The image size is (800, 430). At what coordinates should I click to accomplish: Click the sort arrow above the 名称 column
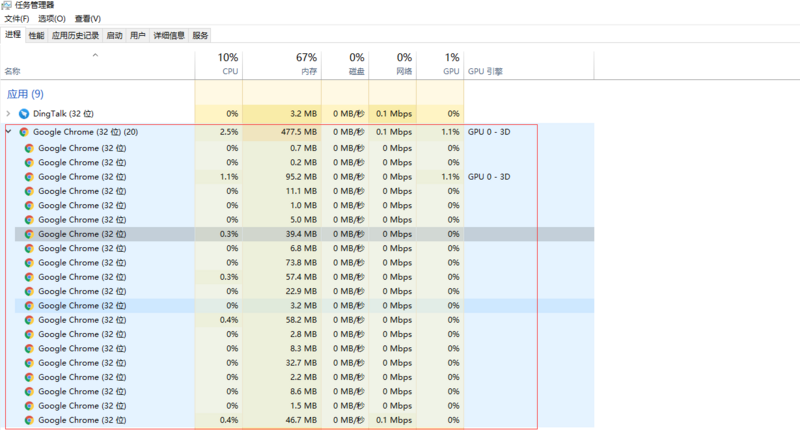click(x=95, y=55)
